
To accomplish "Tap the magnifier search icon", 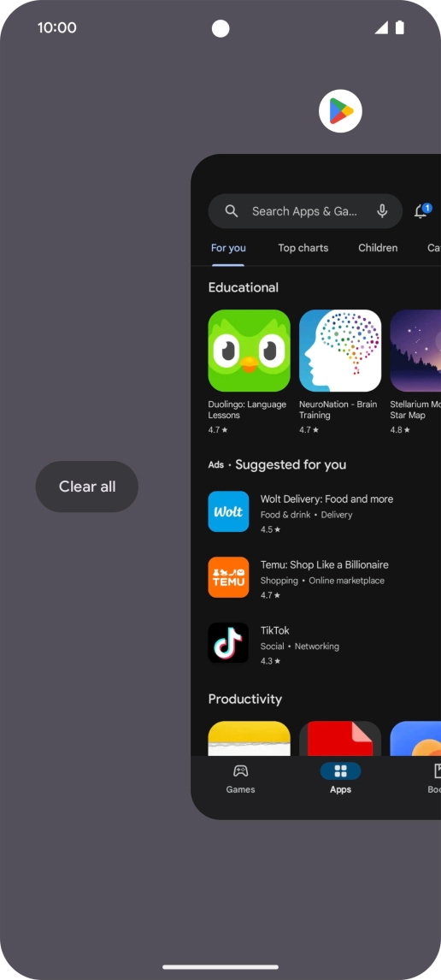I will tap(232, 211).
